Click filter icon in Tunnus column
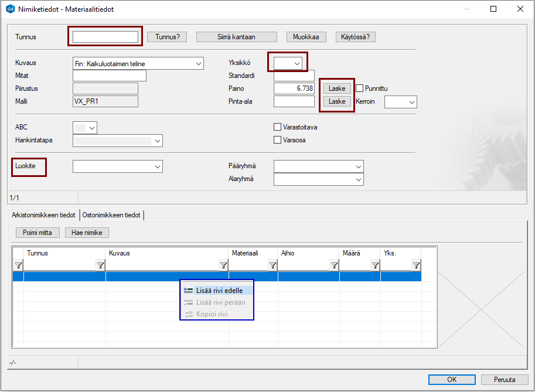The width and height of the screenshot is (535, 392). click(x=100, y=266)
